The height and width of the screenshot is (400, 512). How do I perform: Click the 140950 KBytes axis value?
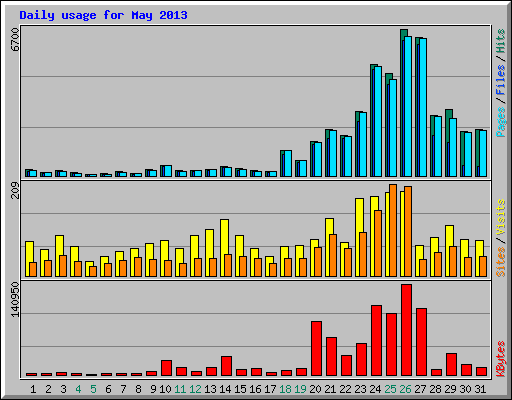[15, 299]
